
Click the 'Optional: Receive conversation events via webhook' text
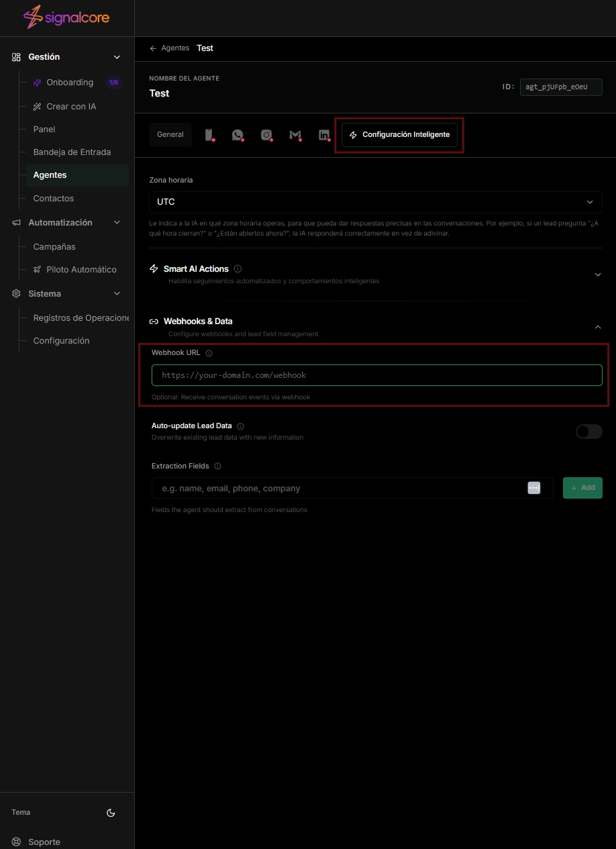pyautogui.click(x=231, y=397)
